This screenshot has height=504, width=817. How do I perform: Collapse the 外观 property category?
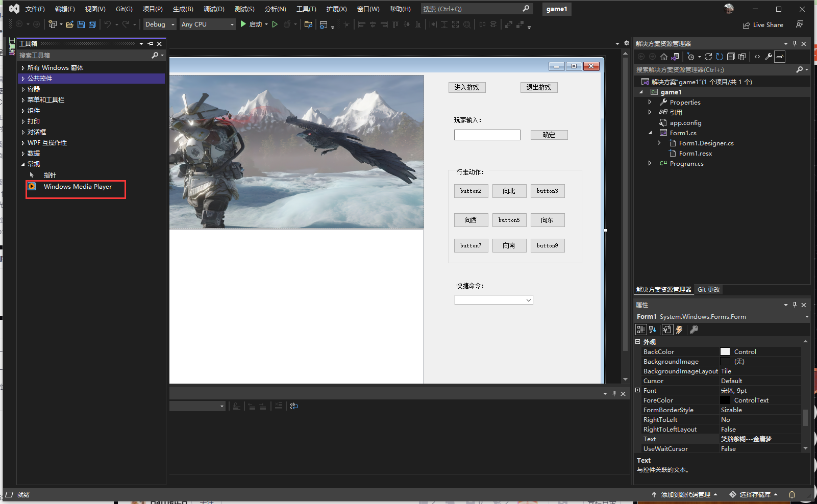pos(637,342)
